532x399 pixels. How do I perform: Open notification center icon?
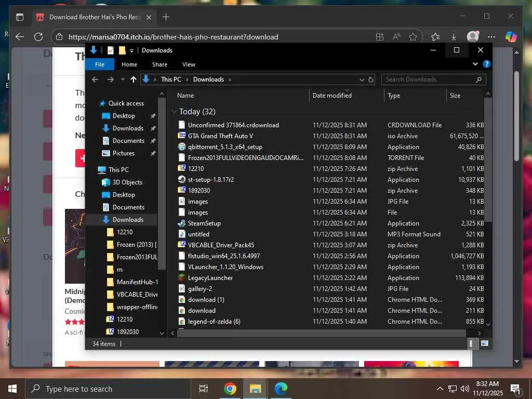point(516,389)
